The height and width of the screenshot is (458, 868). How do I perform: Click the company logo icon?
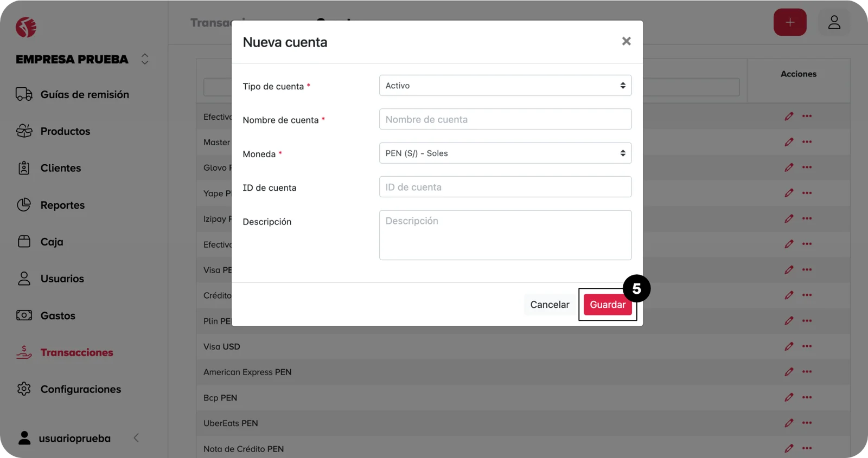click(x=26, y=27)
